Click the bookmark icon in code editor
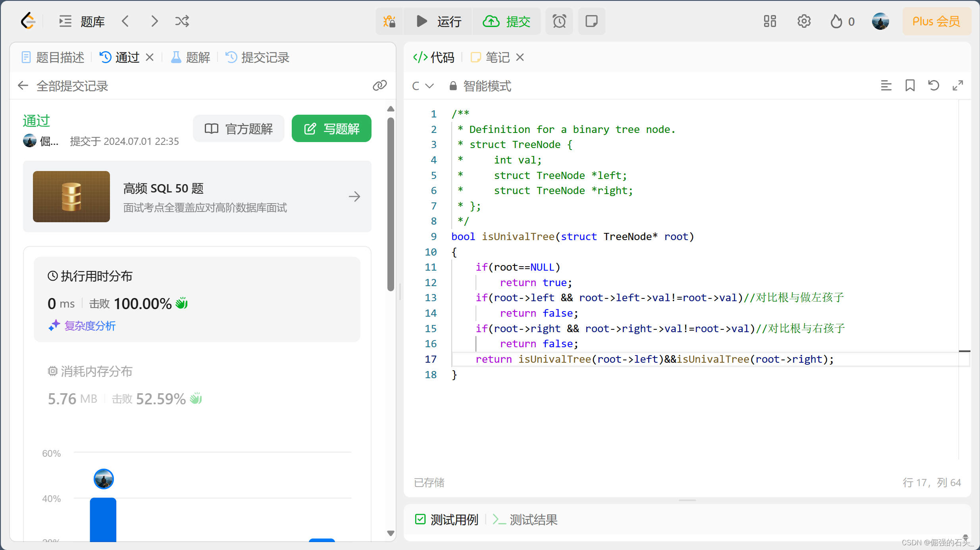980x550 pixels. 910,86
